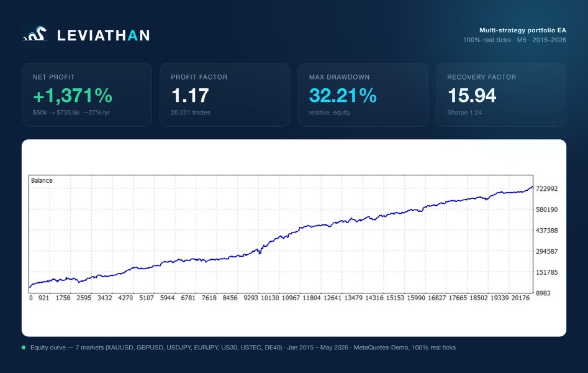Click the 12641 x-axis tick label
The image size is (588, 373).
pos(333,298)
